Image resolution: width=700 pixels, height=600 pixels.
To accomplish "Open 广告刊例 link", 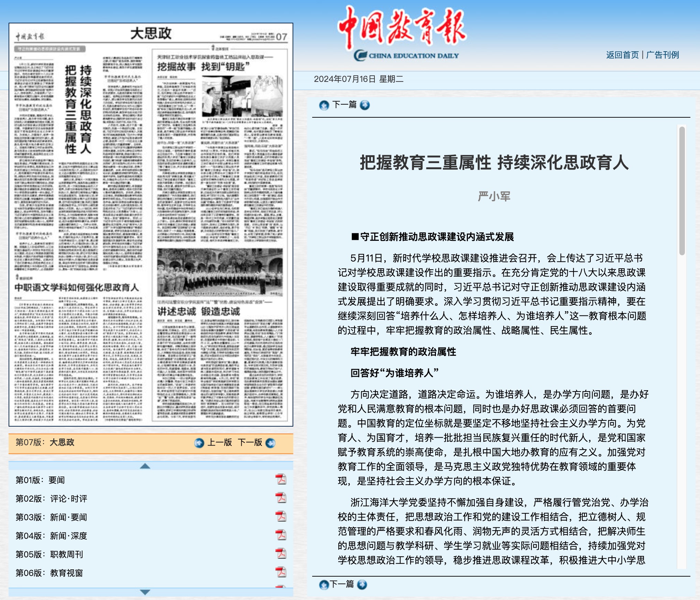I will 663,55.
